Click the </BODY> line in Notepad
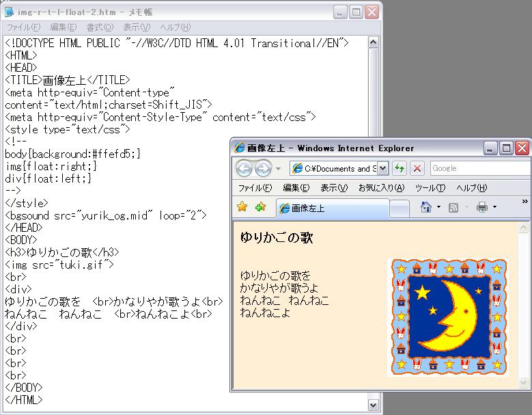The image size is (532, 415). coord(24,387)
